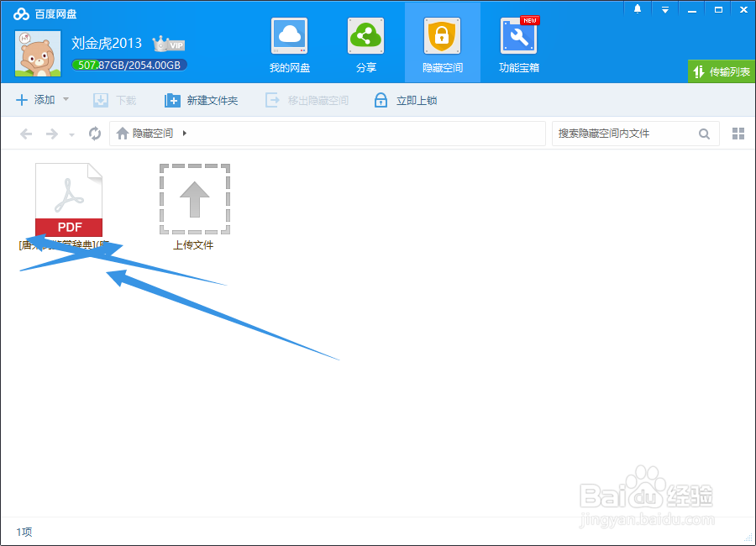Go back with the back arrow
This screenshot has height=546, width=756.
(26, 134)
